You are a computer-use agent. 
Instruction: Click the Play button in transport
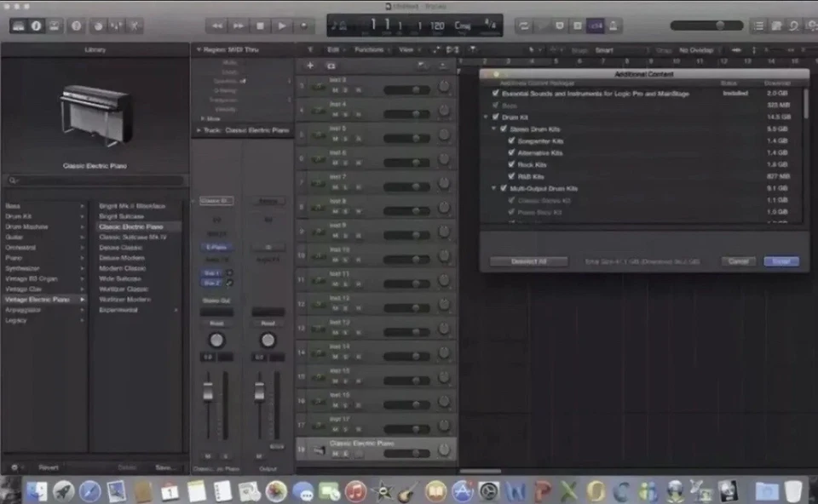(x=281, y=26)
